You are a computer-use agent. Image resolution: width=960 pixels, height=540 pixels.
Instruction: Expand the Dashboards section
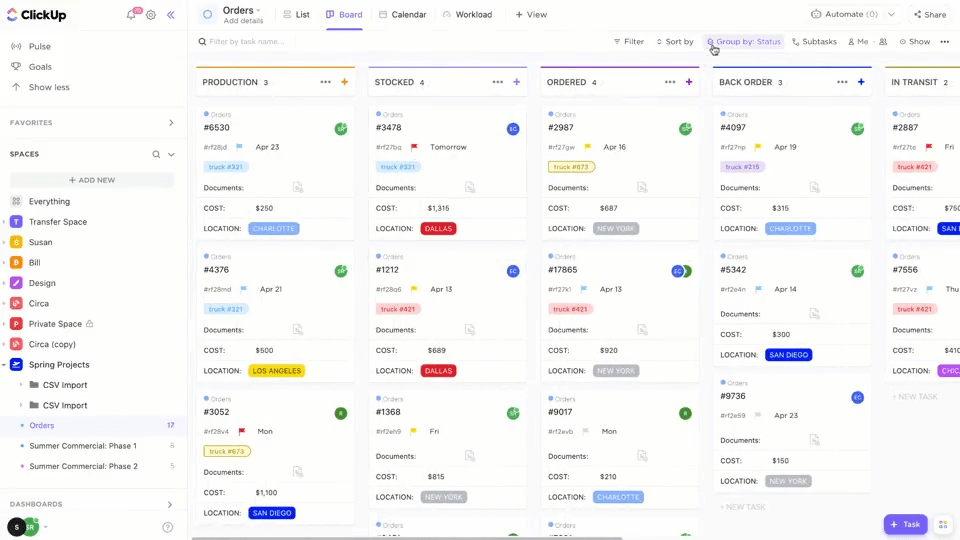[170, 504]
